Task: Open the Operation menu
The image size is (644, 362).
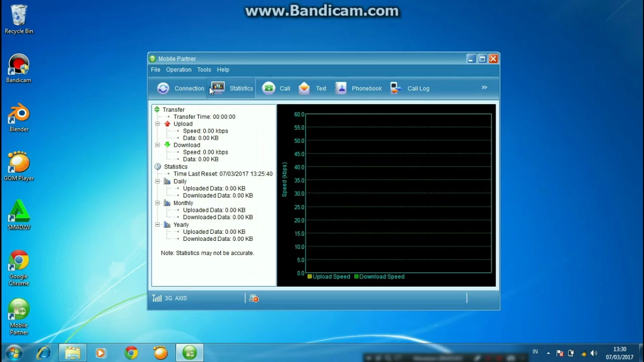Action: (x=179, y=70)
